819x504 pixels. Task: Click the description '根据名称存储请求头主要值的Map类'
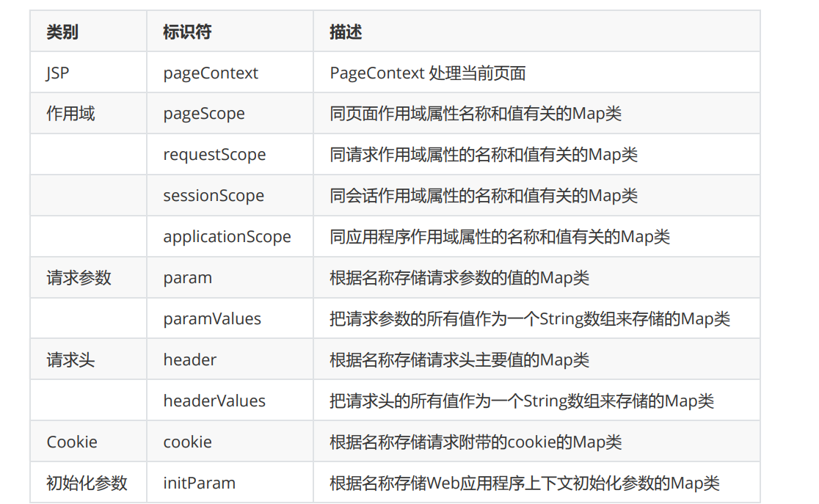(459, 360)
